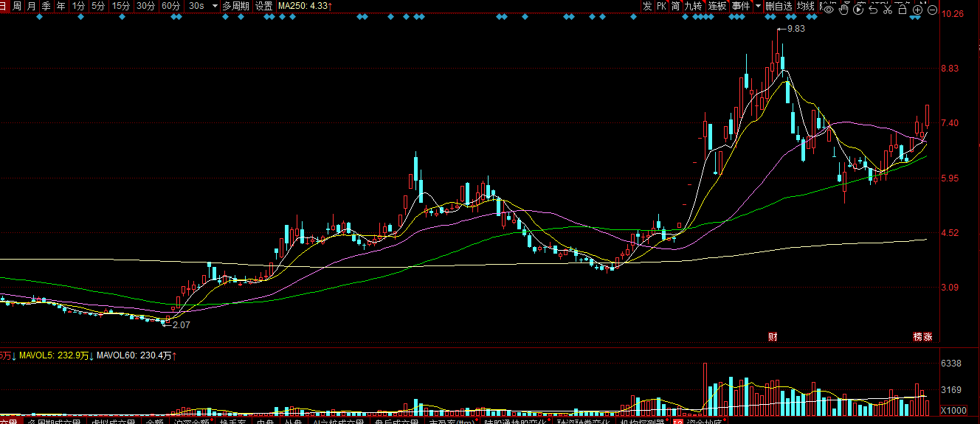The width and height of the screenshot is (980, 424).
Task: Click the MA250: 4.33 indicator label
Action: 304,6
